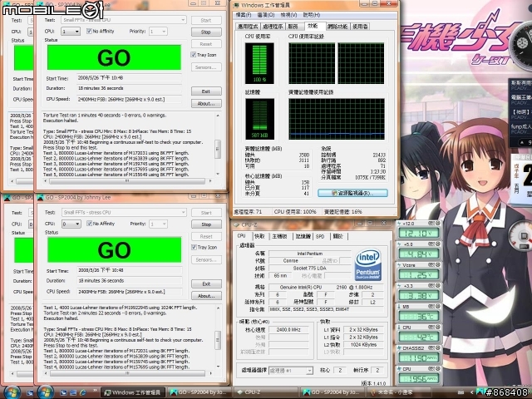Screen dimensions: 532x399
Task: Click lightning icon on +3.3 voltage panel
Action: tap(399, 286)
